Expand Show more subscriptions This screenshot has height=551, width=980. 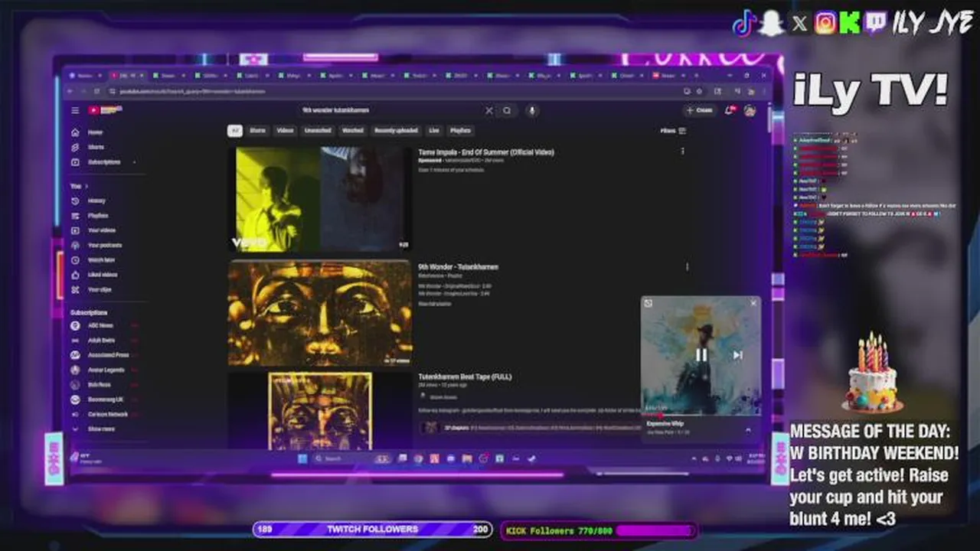pyautogui.click(x=94, y=429)
